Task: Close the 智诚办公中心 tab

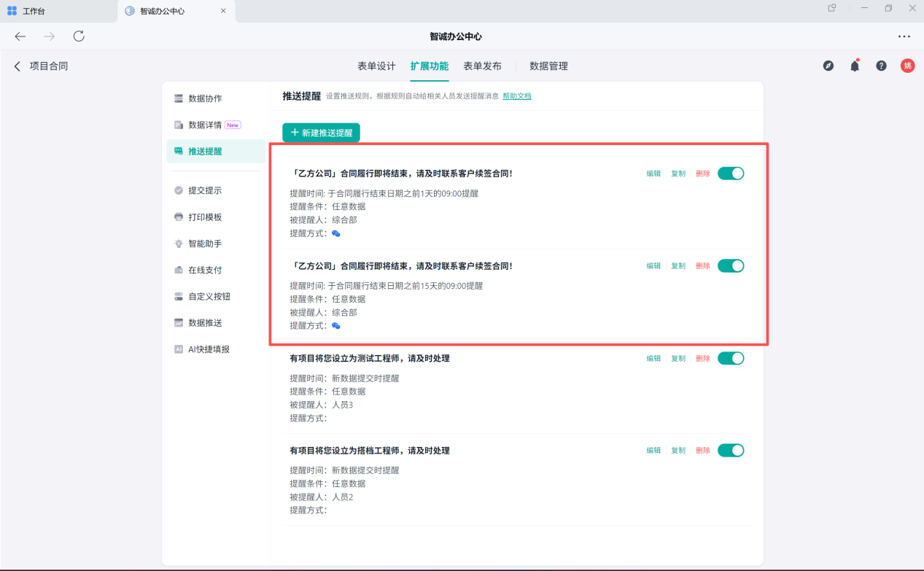Action: tap(223, 11)
